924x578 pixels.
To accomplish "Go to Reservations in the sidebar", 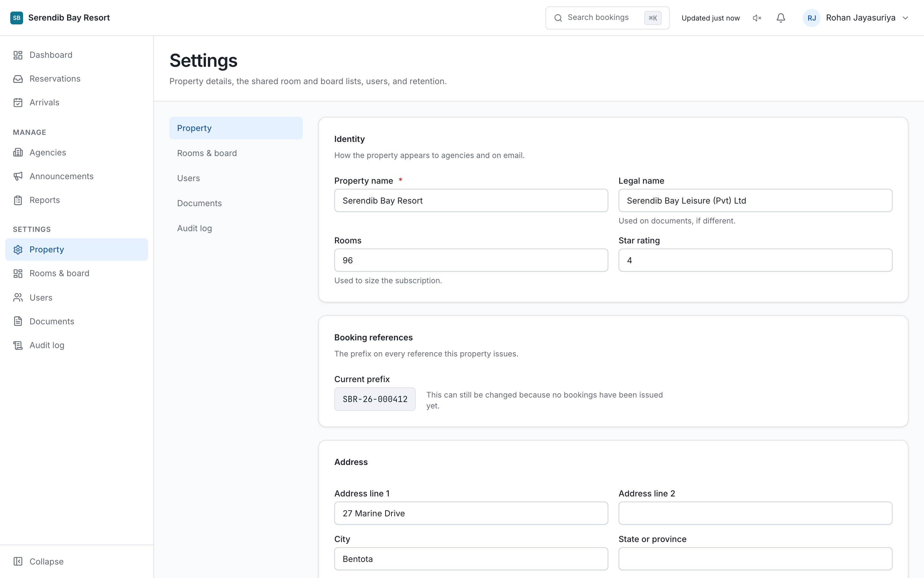I will click(x=76, y=79).
